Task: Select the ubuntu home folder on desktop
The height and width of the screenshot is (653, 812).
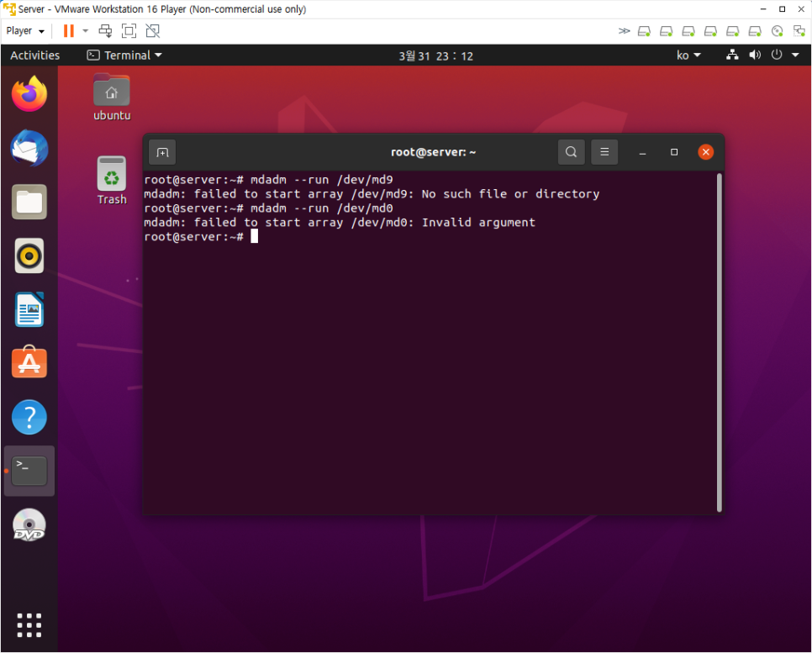Action: point(111,97)
